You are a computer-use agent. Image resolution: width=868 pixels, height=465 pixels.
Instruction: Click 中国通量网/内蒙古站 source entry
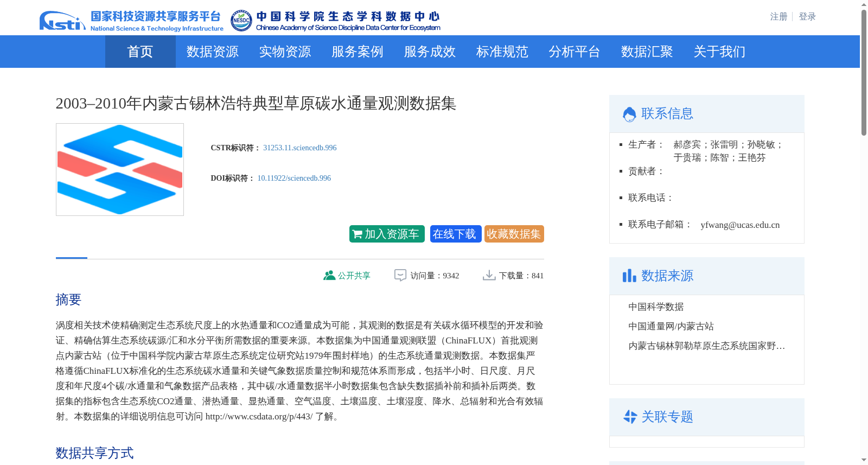click(x=671, y=326)
